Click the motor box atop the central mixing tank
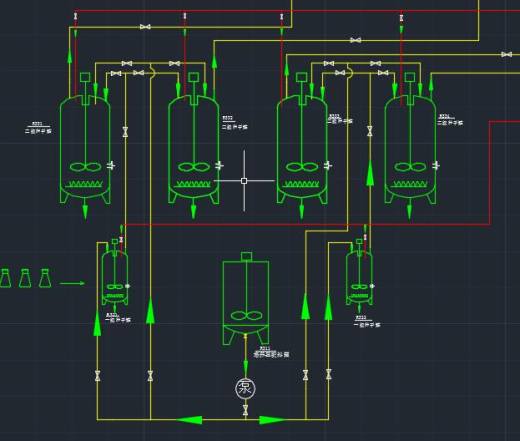 tap(246, 256)
